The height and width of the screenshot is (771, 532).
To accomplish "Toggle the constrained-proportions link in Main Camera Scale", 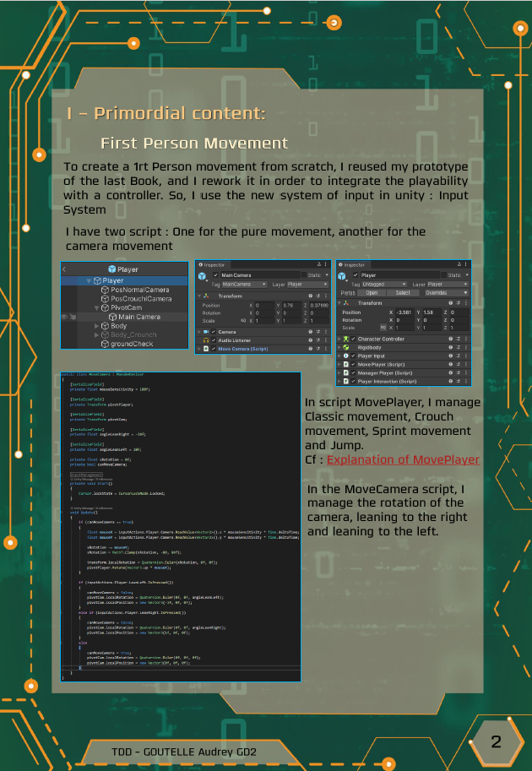I will [243, 321].
